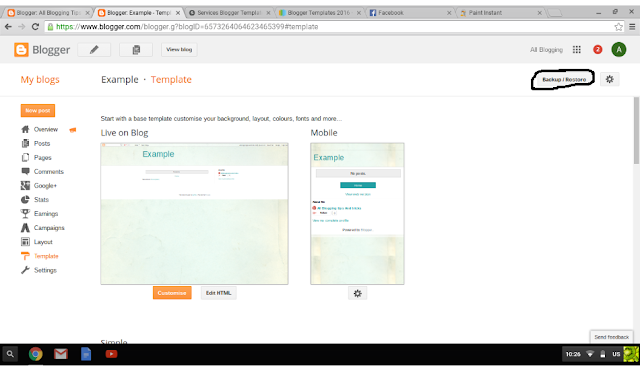Launch Google Docs from the taskbar

pyautogui.click(x=86, y=354)
